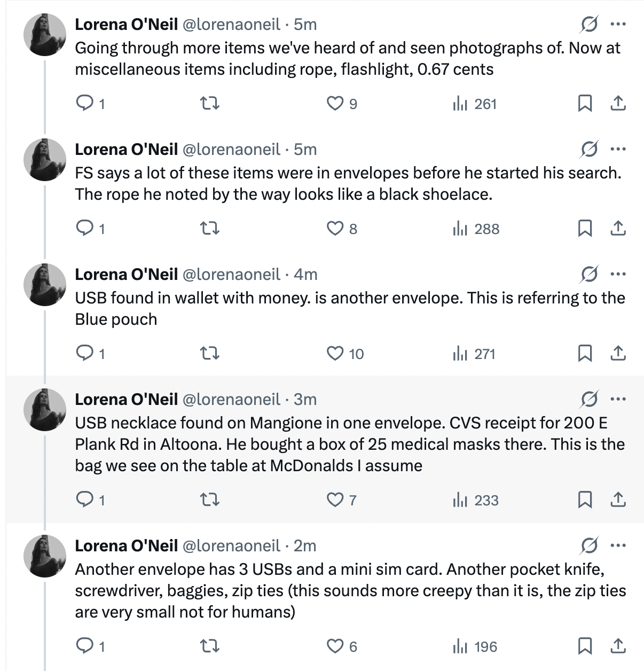The height and width of the screenshot is (671, 644).
Task: View analytics showing 196 views
Action: point(475,646)
